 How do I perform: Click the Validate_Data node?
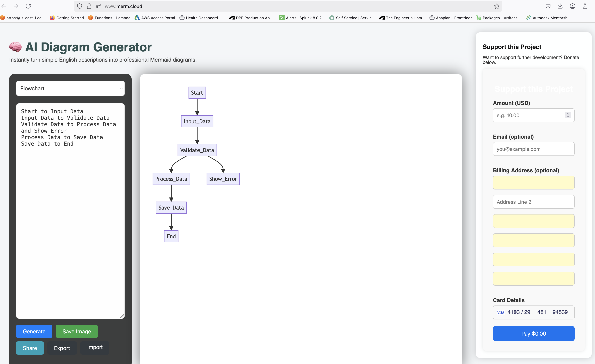pyautogui.click(x=197, y=150)
